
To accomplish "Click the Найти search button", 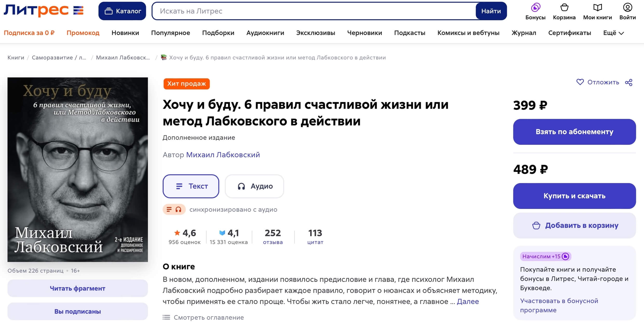I will coord(491,11).
